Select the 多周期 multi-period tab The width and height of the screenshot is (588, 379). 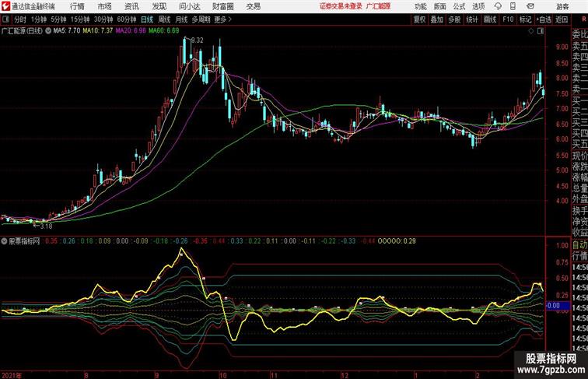tap(201, 19)
